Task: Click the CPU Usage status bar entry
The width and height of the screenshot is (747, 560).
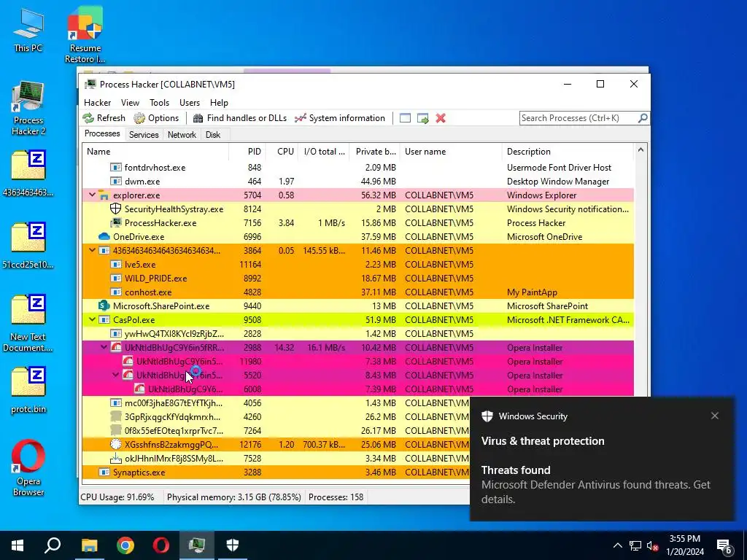Action: pyautogui.click(x=117, y=497)
